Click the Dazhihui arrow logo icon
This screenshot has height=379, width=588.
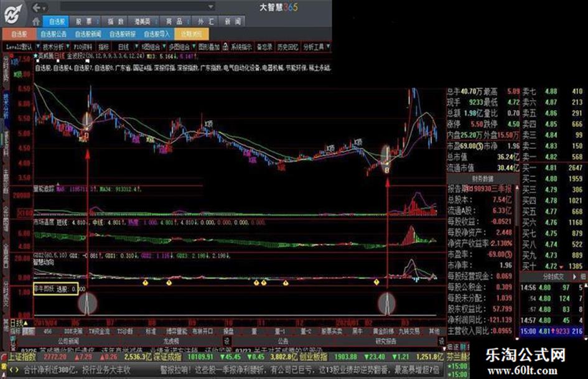(x=14, y=14)
